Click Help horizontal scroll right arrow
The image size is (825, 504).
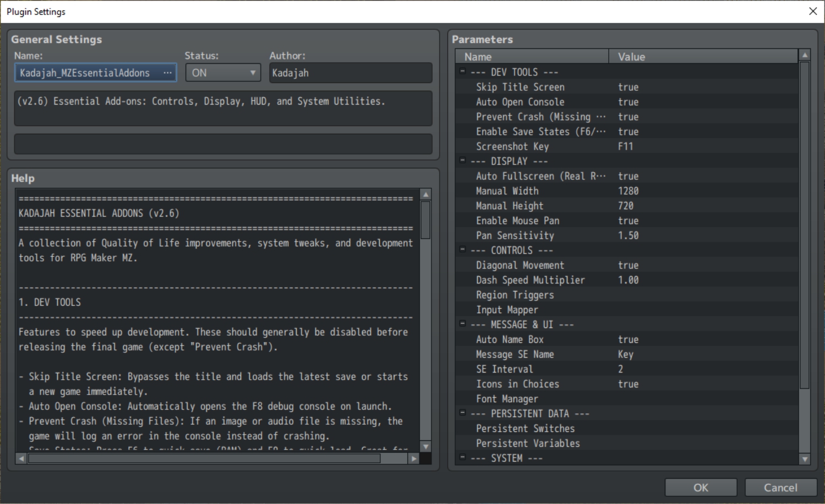[414, 458]
